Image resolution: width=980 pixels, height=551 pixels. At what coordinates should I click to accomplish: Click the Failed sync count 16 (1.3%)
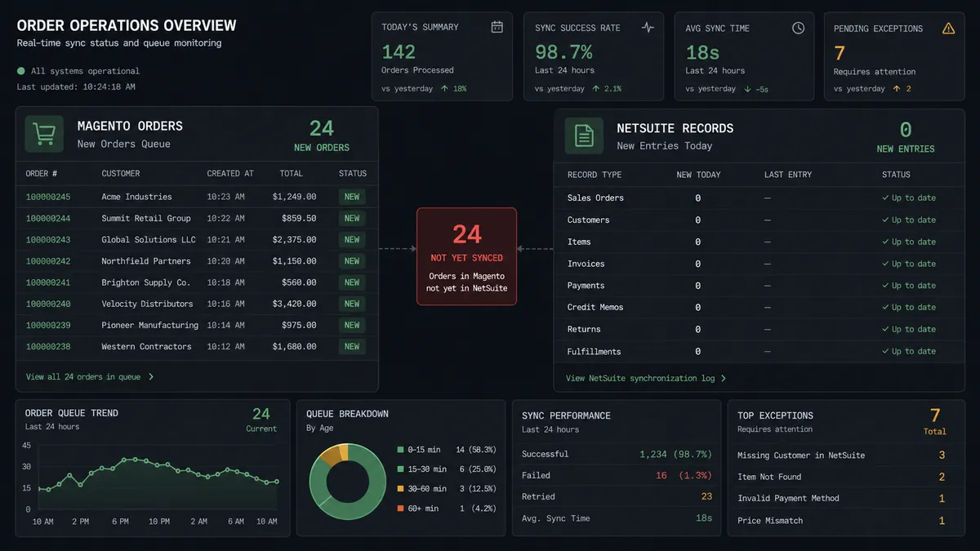pyautogui.click(x=684, y=475)
